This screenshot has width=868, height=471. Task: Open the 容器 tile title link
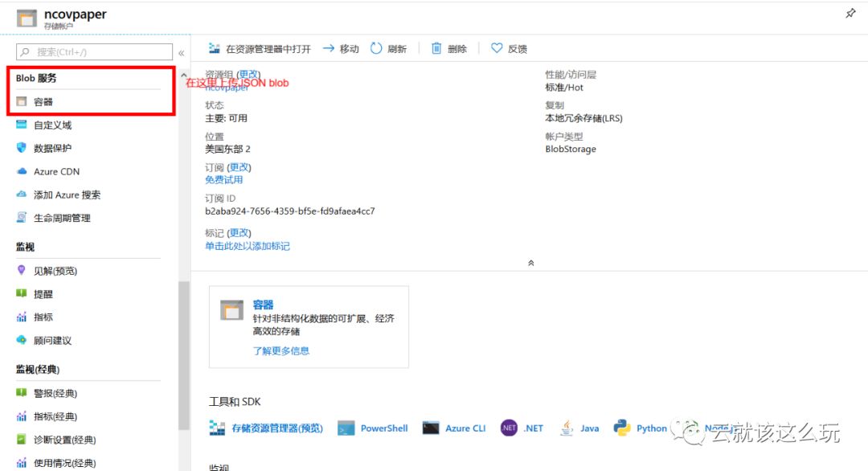(263, 305)
